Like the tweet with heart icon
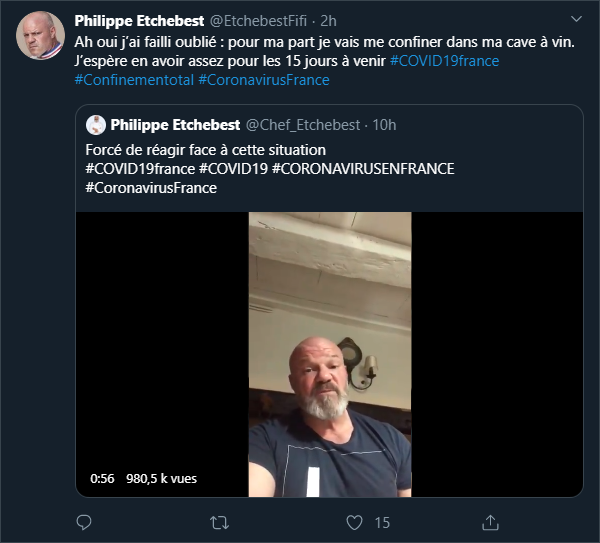 click(354, 522)
